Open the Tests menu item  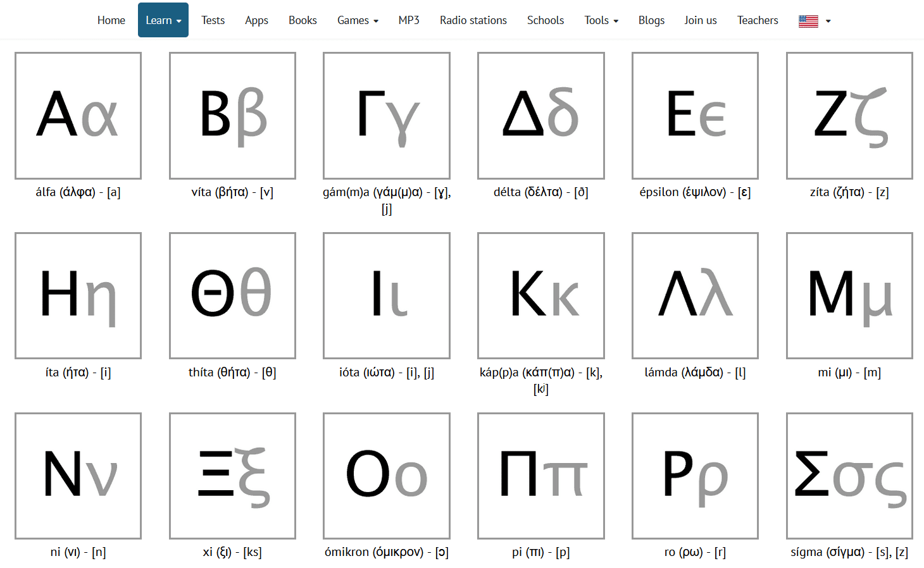(213, 20)
